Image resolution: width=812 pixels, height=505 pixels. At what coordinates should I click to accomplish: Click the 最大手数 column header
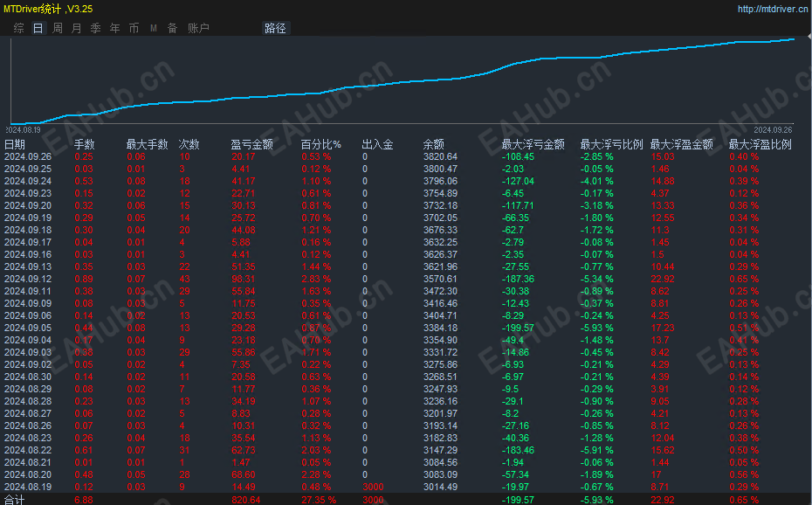click(147, 144)
